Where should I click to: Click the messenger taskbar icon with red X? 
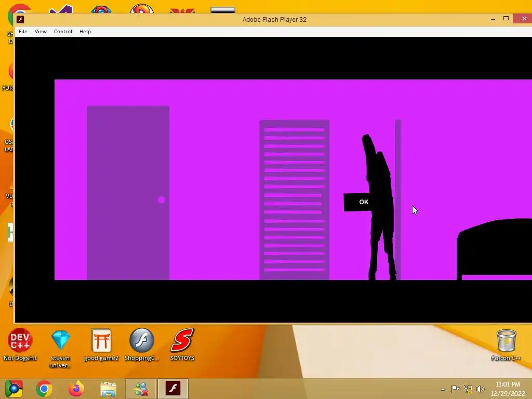coord(141,389)
